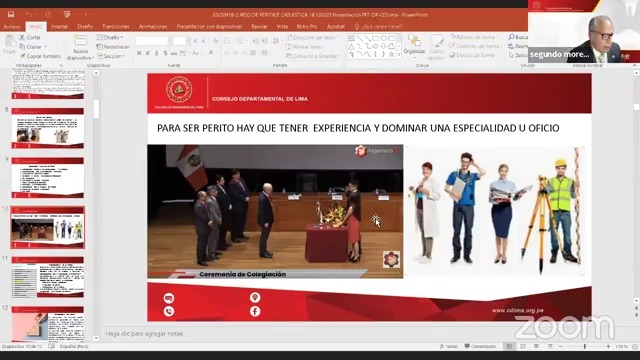The image size is (640, 360).
Task: Select the rectangle shape in gallery
Action: [375, 38]
